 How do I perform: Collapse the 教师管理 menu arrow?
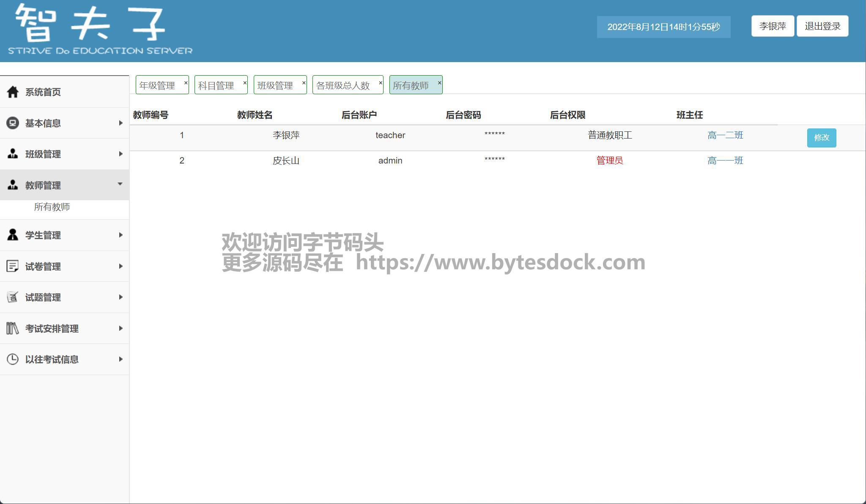(120, 184)
